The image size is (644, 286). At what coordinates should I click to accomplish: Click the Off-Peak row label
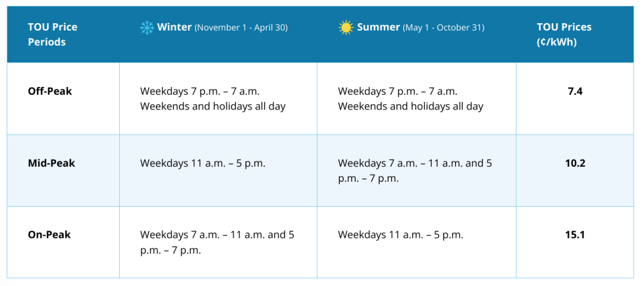[x=49, y=91]
